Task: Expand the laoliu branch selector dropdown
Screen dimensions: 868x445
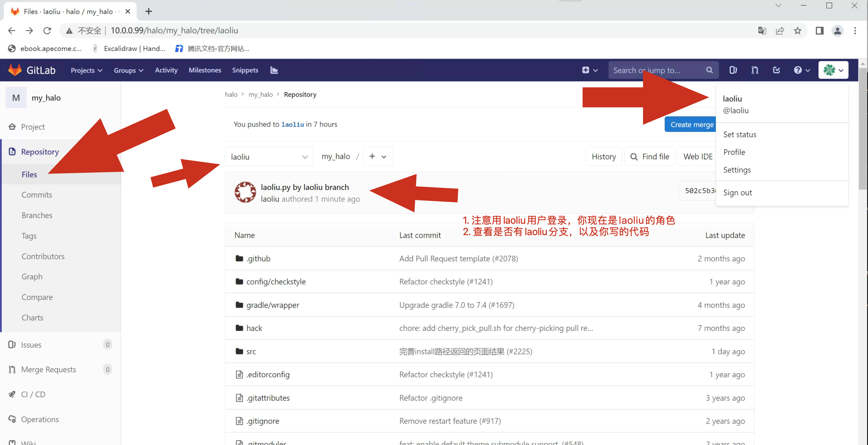Action: click(x=269, y=157)
